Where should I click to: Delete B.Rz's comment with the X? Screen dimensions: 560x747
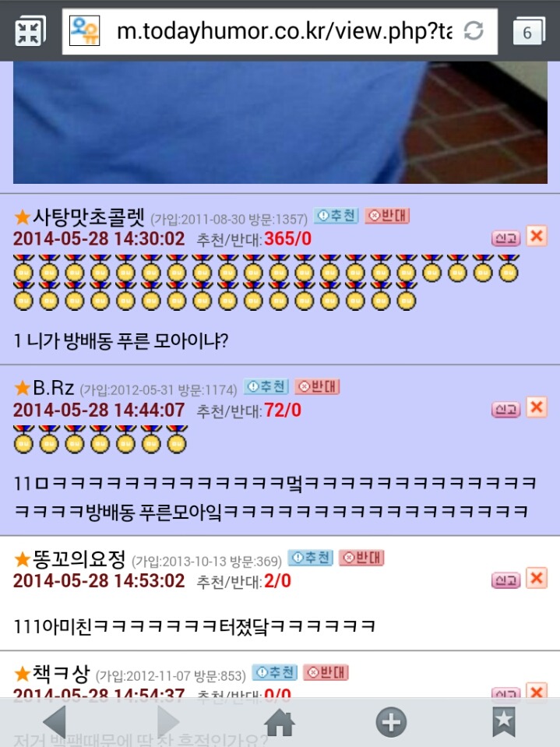(x=537, y=407)
